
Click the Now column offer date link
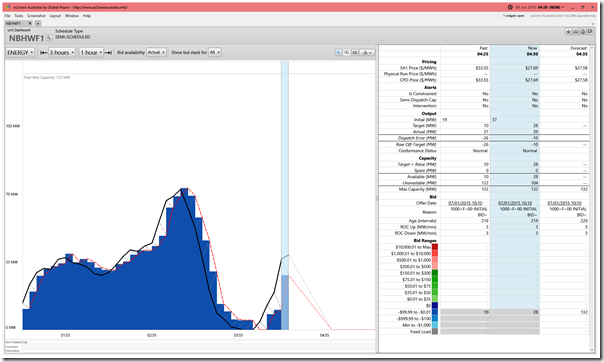point(515,203)
